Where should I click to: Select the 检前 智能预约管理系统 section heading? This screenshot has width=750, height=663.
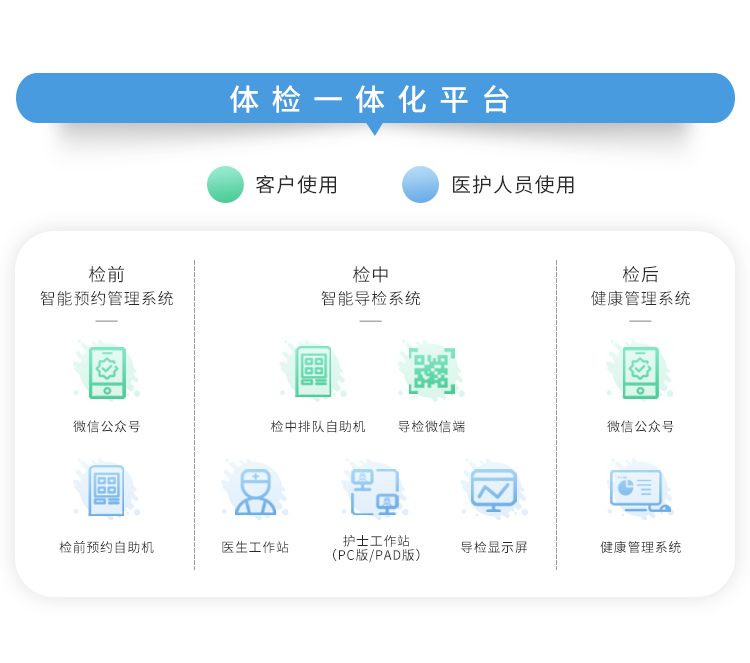(107, 286)
